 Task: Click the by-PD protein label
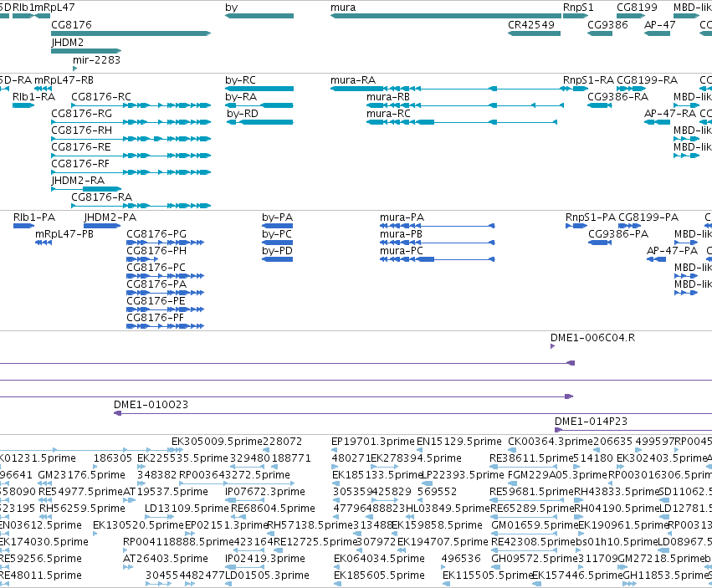[x=277, y=251]
